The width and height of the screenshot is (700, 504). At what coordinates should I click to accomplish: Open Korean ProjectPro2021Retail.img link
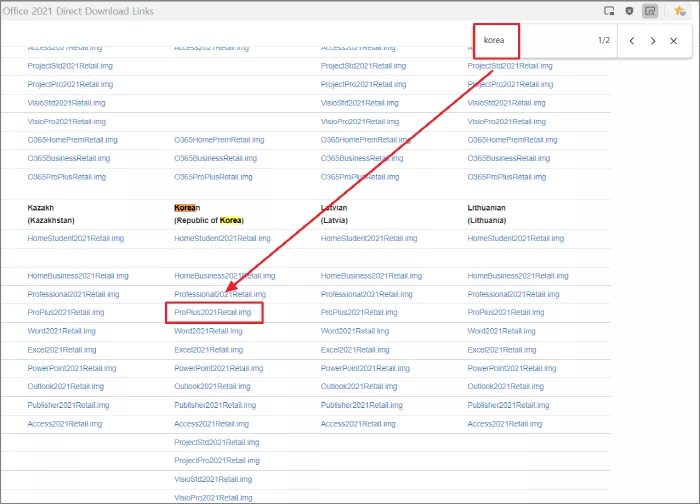click(217, 461)
